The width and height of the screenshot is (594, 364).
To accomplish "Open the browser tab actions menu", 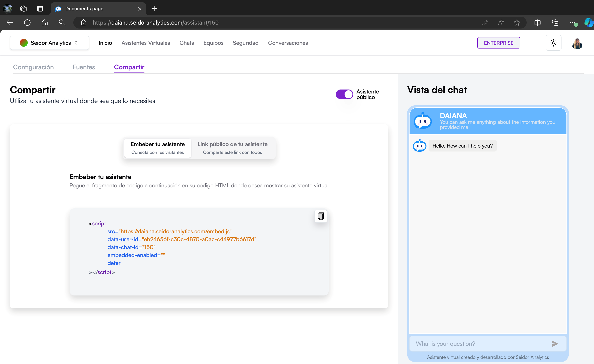I will point(40,9).
